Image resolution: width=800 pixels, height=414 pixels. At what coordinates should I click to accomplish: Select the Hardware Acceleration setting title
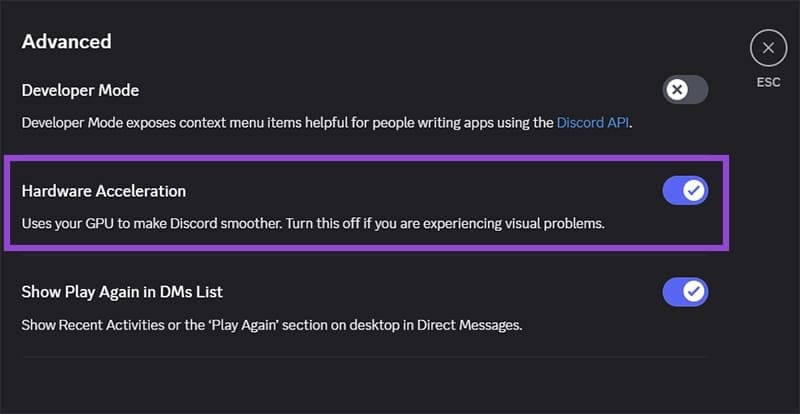pyautogui.click(x=104, y=190)
